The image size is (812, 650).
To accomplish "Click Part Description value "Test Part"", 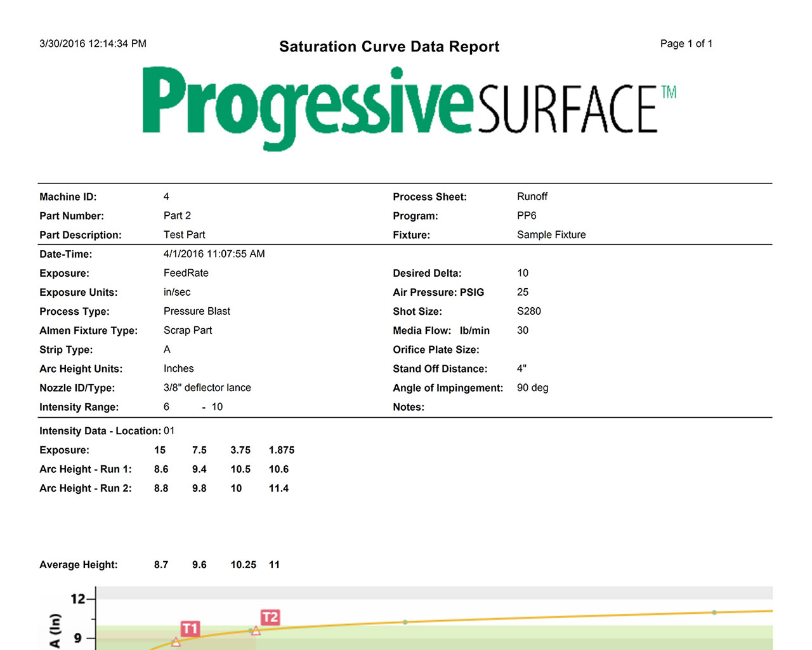I will (x=184, y=235).
